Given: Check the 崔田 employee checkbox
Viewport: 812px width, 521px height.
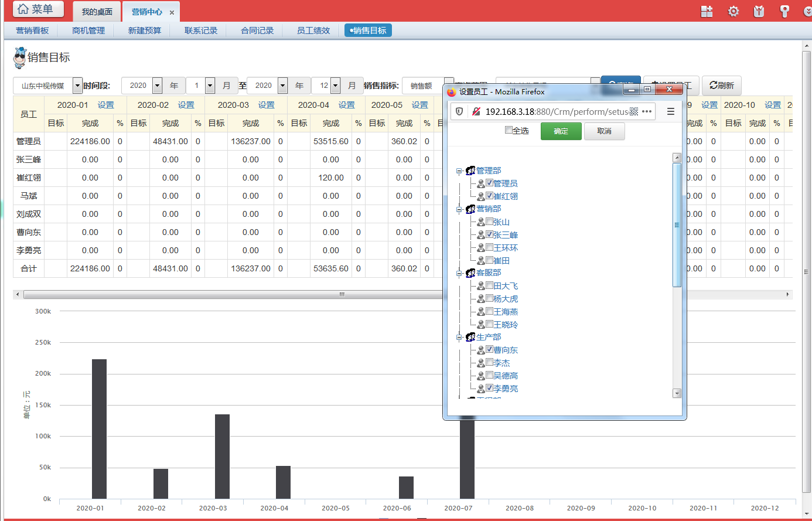Looking at the screenshot, I should tap(489, 260).
